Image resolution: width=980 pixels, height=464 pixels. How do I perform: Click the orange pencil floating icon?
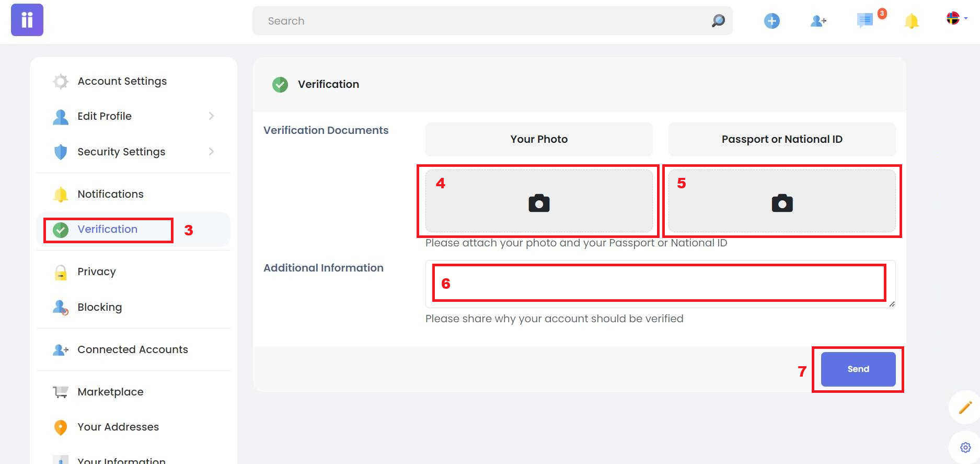click(965, 407)
